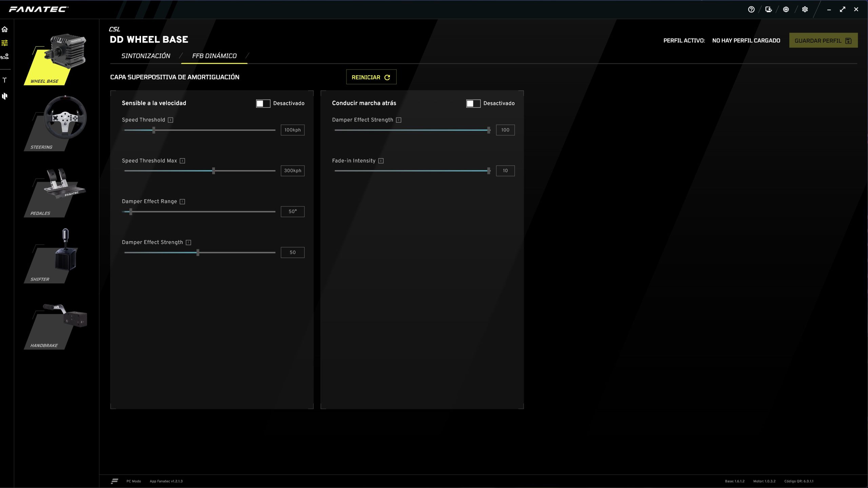Screen dimensions: 868x488
Task: Click the Speed Threshold info icon
Action: [x=171, y=120]
